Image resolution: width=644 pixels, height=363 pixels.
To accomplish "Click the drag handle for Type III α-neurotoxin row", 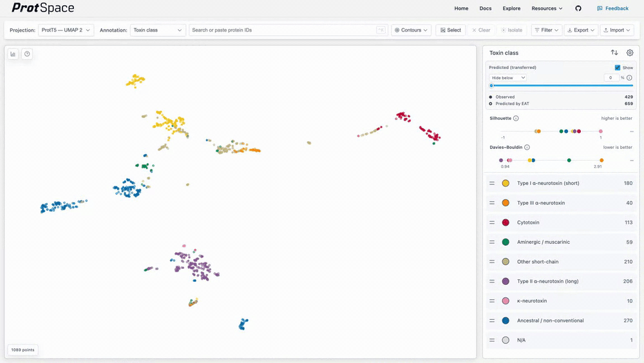I will click(492, 203).
